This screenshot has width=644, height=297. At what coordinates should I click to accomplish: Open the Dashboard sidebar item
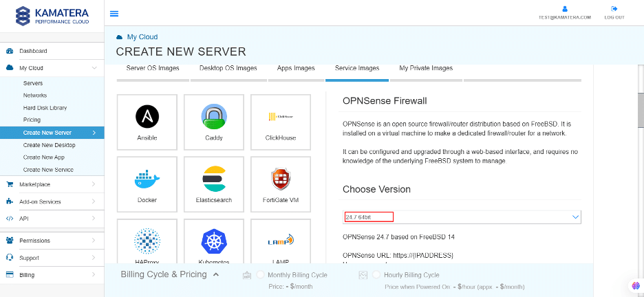tap(52, 51)
